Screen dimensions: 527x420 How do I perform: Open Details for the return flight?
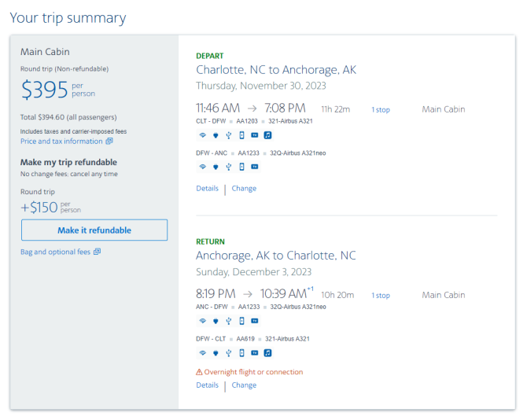tap(208, 385)
